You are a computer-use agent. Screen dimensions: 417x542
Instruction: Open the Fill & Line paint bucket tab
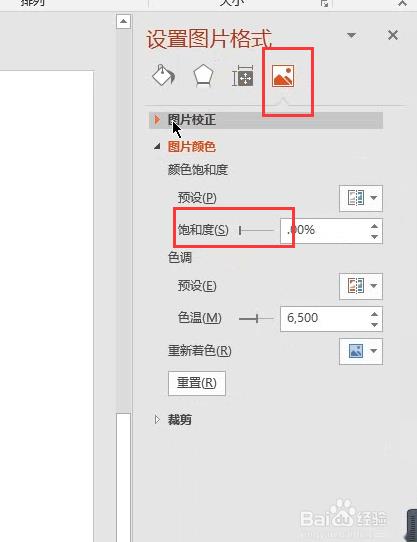tap(164, 75)
